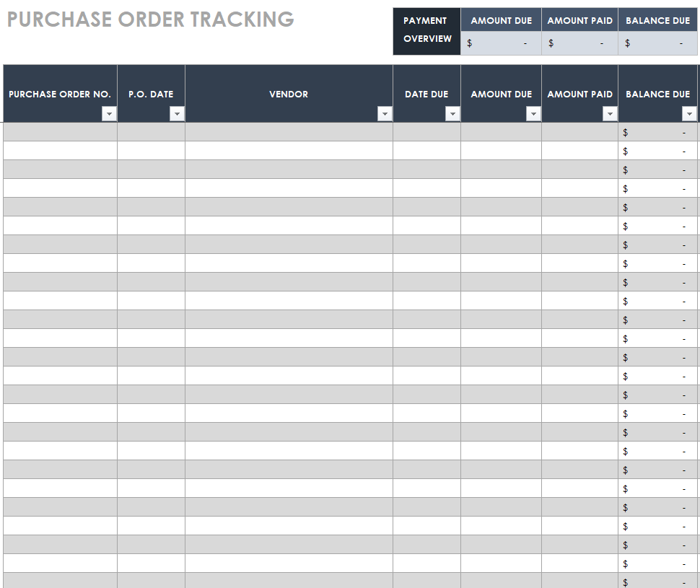
Task: Click the first empty P.O. Date cell
Action: (x=151, y=132)
